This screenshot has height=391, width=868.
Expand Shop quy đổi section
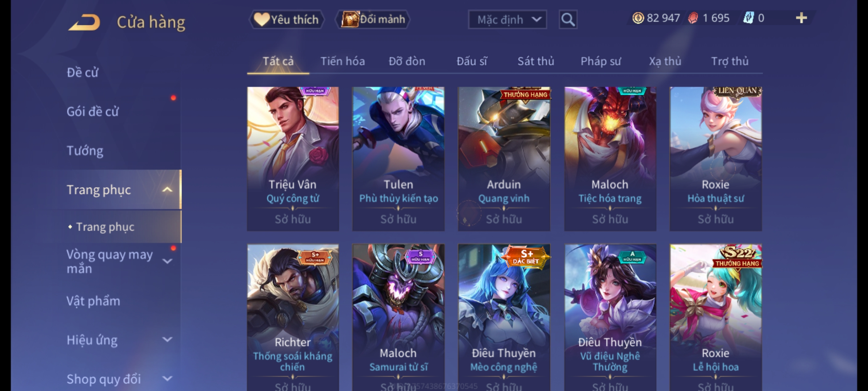coord(167,379)
